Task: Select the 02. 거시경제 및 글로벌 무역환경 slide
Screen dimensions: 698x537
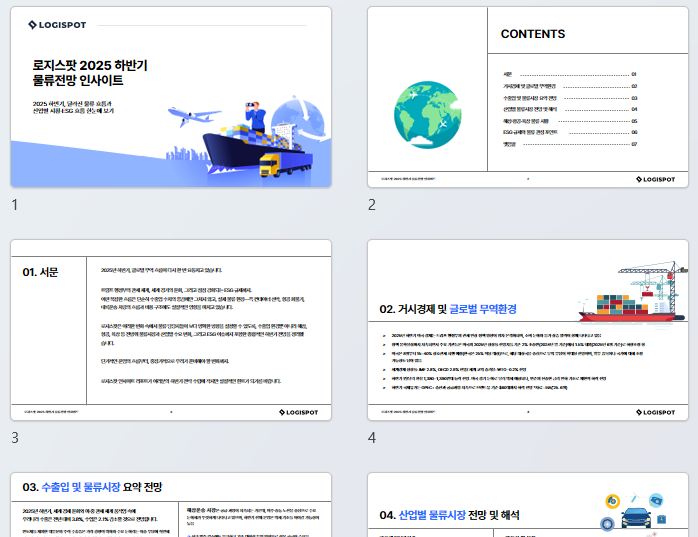Action: 527,330
